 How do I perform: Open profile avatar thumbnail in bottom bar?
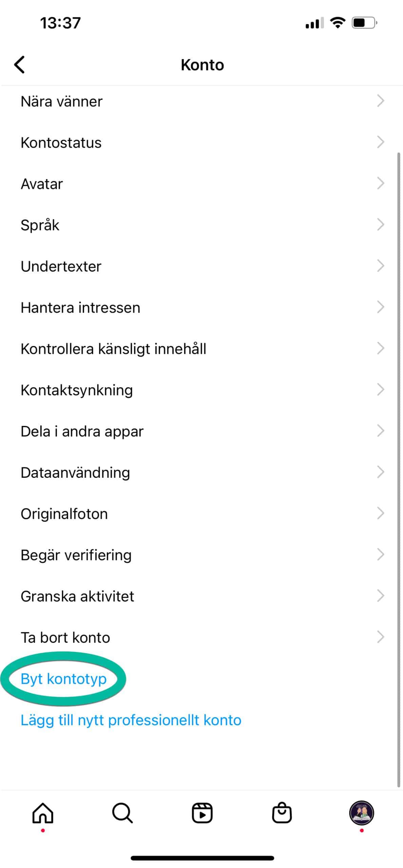pyautogui.click(x=361, y=814)
